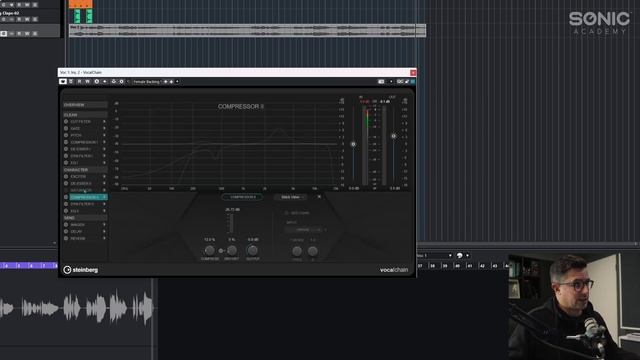Select orange clip at top of arrangement
Image resolution: width=640 pixels, height=360 pixels.
coord(81,4)
